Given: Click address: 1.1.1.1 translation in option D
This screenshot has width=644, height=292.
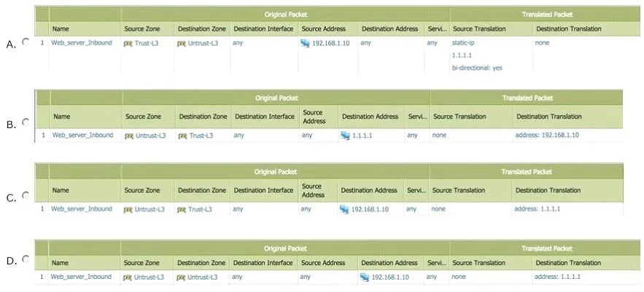Looking at the screenshot, I should tap(557, 277).
